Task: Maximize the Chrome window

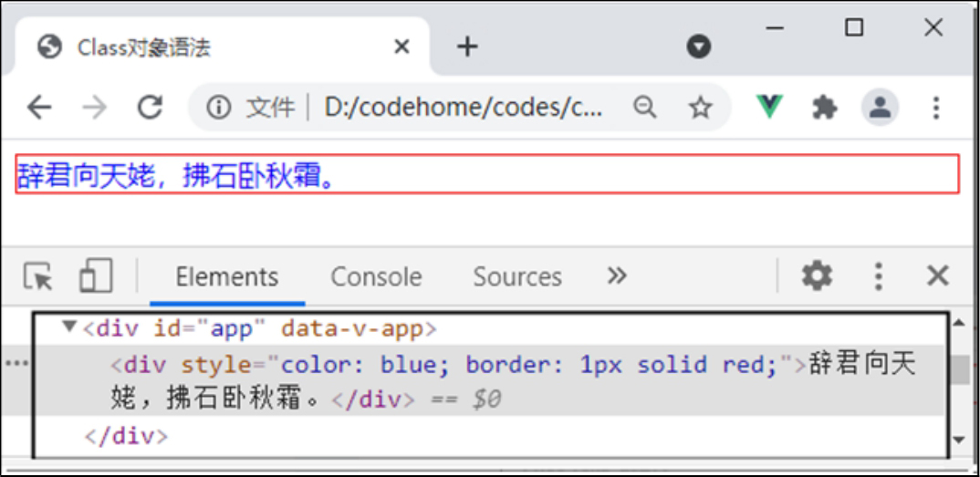Action: pos(854,27)
